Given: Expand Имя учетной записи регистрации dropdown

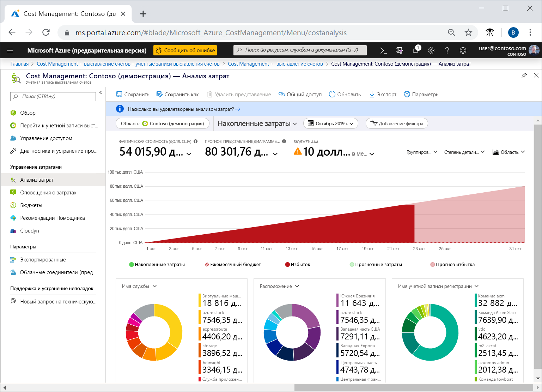Looking at the screenshot, I should click(438, 286).
